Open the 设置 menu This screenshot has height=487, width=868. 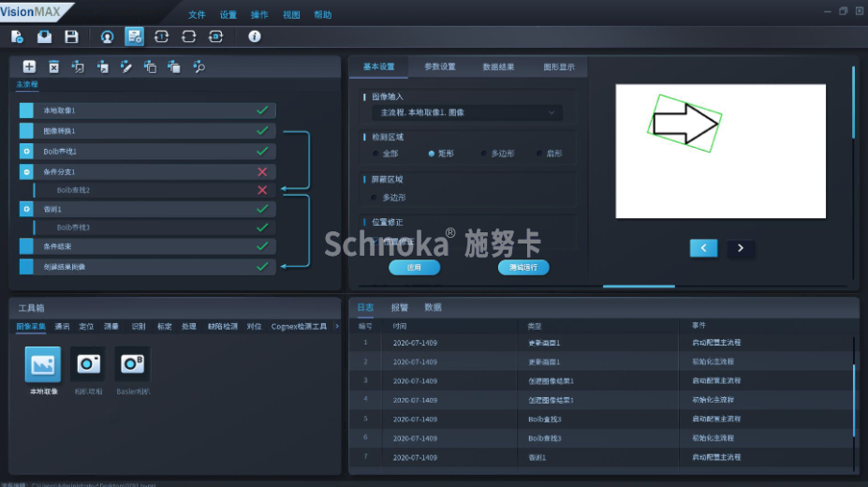pos(228,15)
